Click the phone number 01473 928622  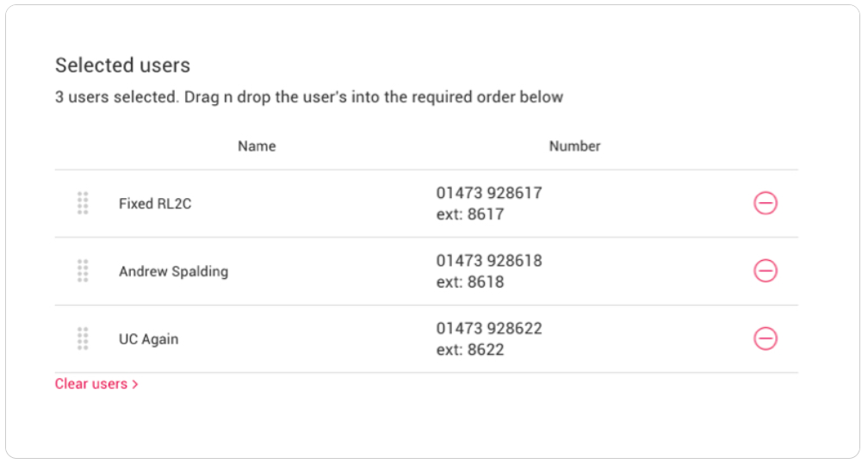point(489,328)
